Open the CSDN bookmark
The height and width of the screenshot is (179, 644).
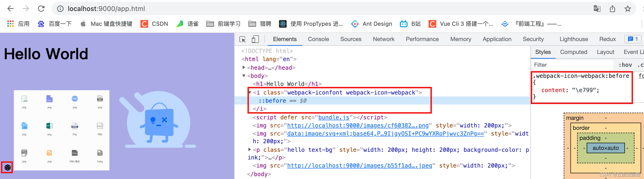coord(154,24)
